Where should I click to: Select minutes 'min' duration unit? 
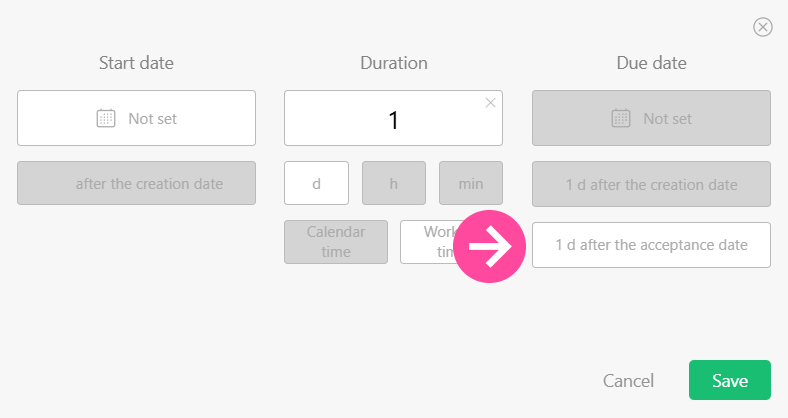(x=471, y=184)
